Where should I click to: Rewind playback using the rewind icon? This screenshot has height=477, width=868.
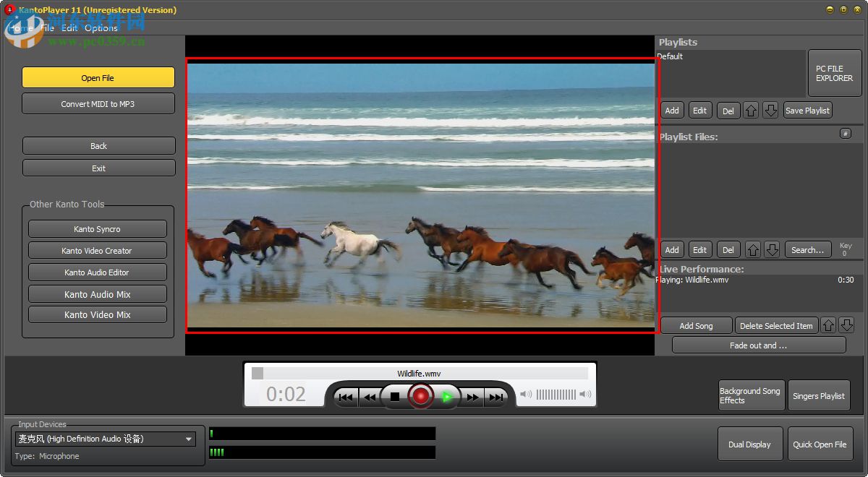point(370,396)
